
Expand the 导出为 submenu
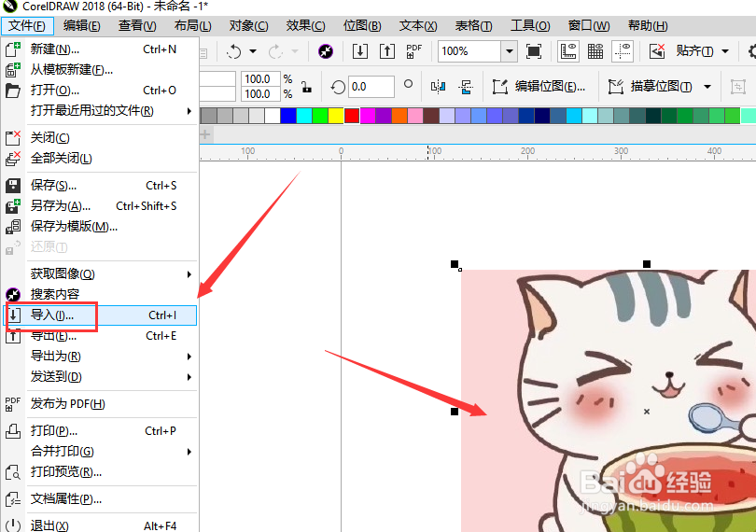click(189, 357)
